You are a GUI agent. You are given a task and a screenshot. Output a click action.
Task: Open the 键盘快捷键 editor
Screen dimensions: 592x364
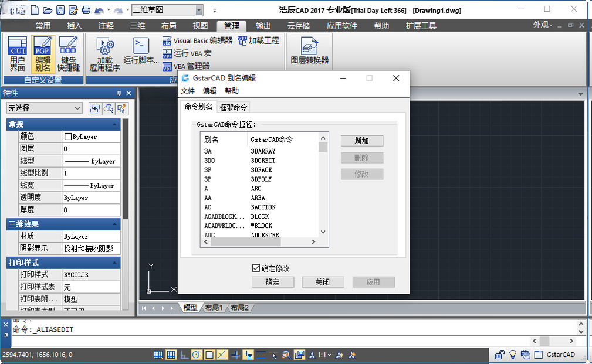pos(68,54)
